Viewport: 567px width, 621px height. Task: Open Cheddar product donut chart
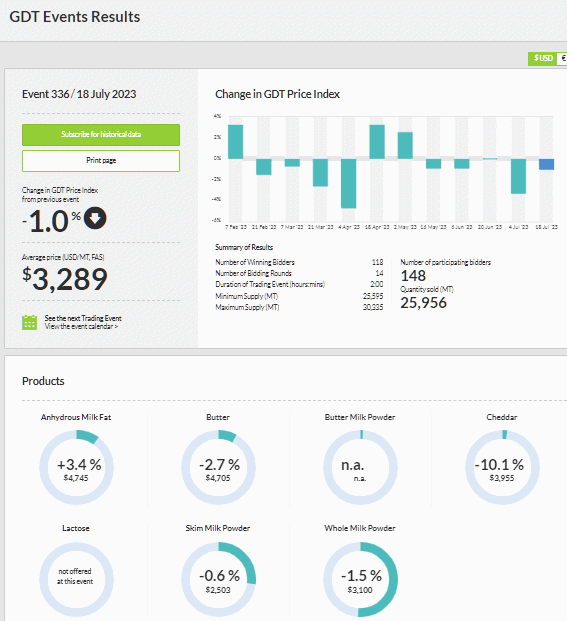[502, 467]
